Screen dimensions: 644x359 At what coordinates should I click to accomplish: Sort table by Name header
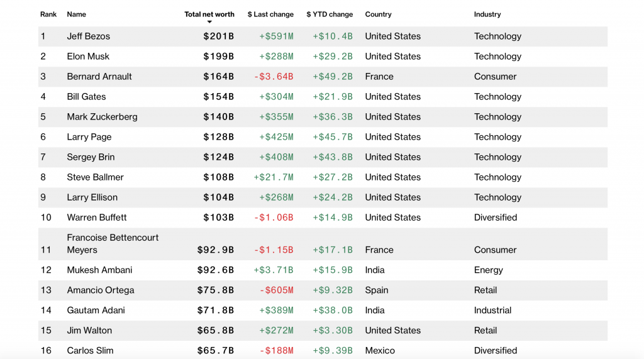coord(77,14)
